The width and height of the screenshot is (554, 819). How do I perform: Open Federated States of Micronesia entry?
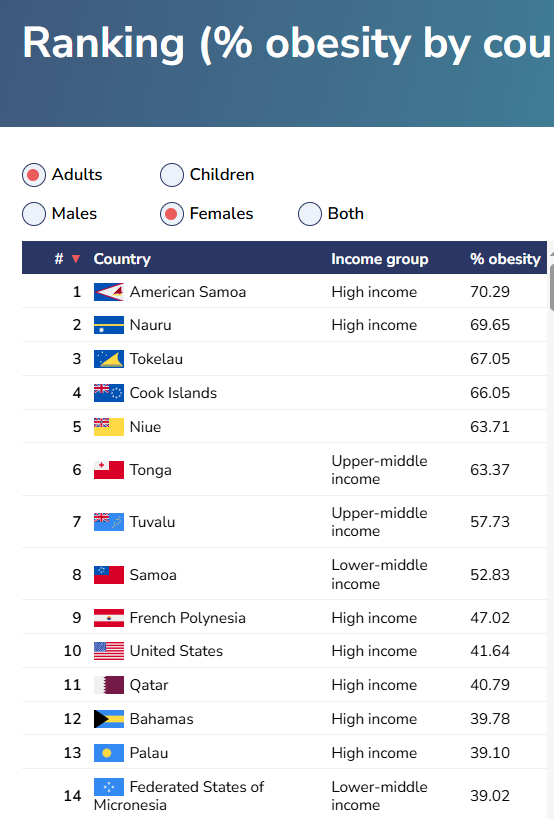click(179, 795)
